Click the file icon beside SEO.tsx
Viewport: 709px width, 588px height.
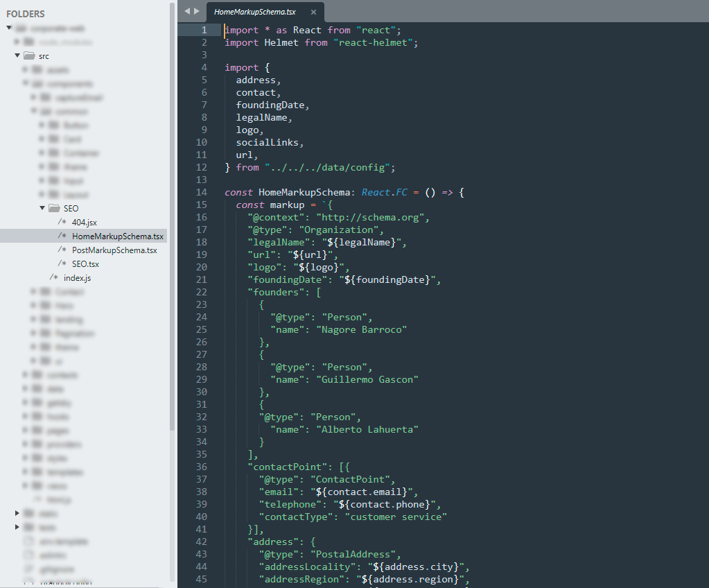(62, 263)
